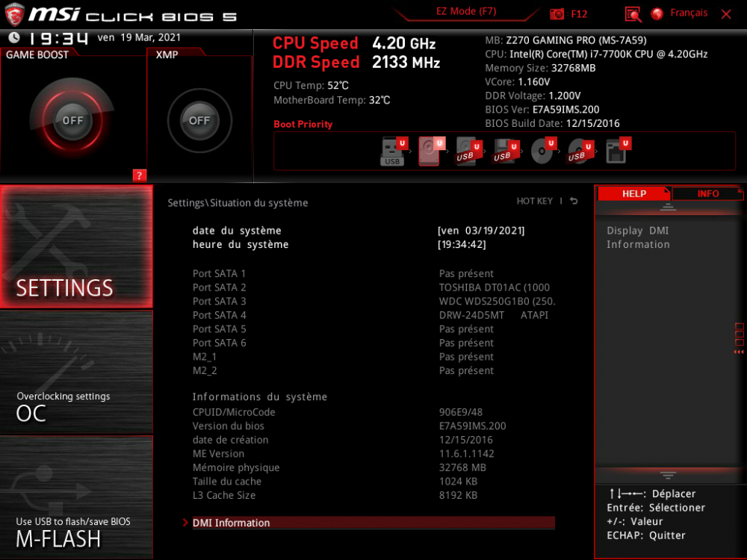Select the M2_2 row
The width and height of the screenshot is (747, 560).
coord(373,370)
